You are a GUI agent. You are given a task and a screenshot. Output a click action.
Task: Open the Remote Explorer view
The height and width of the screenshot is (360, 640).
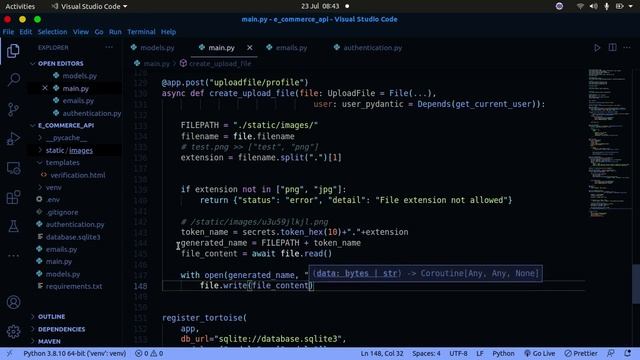click(13, 168)
